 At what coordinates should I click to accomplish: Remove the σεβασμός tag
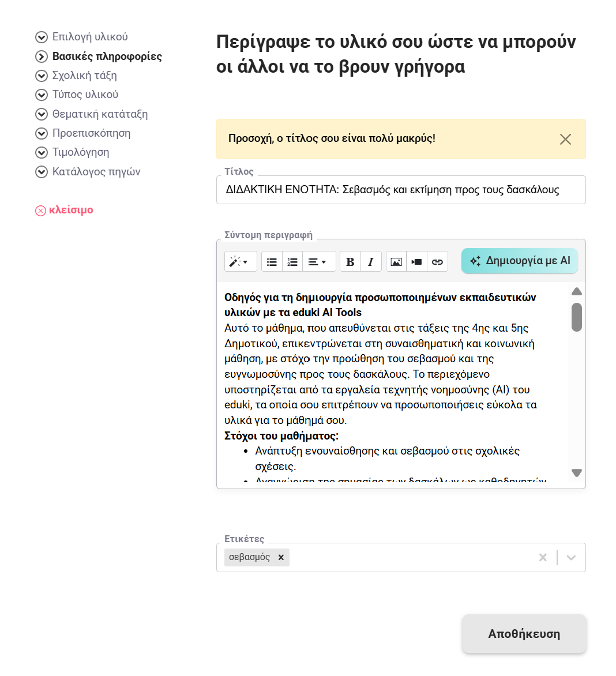[281, 557]
